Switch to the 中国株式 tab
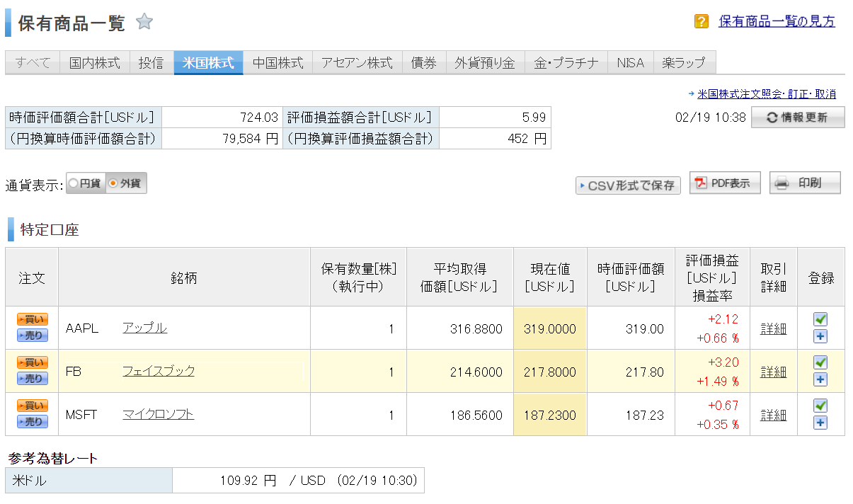 click(x=277, y=63)
